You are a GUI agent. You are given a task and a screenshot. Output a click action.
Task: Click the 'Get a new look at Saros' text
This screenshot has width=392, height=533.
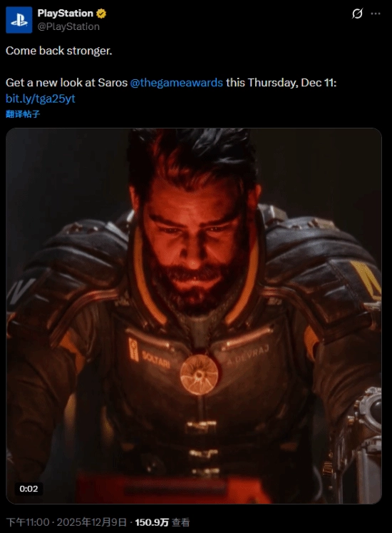click(x=66, y=83)
